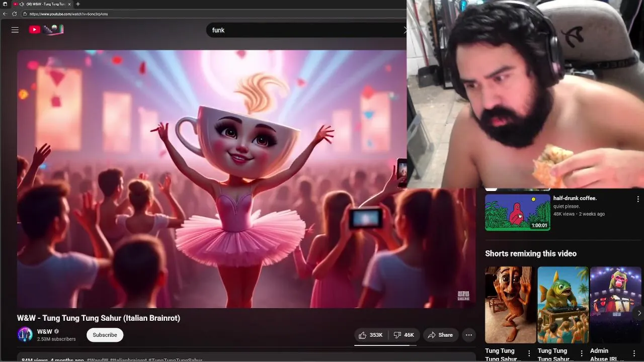Click the video title text
Screen dimensions: 644x362
(x=99, y=318)
